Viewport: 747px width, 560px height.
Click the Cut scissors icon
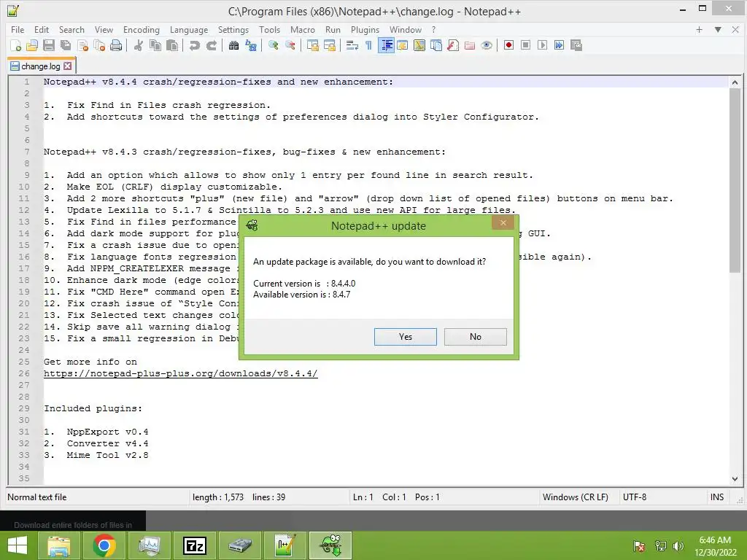[x=139, y=45]
